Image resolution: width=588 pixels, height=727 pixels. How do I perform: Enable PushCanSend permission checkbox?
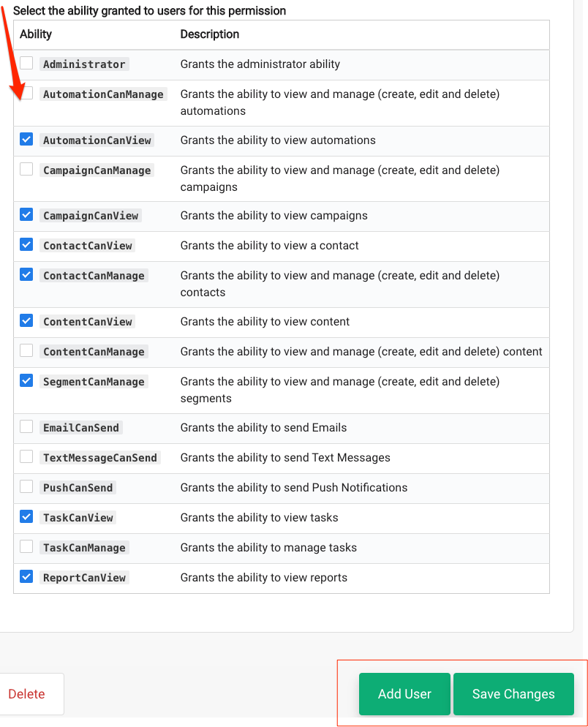click(x=26, y=486)
